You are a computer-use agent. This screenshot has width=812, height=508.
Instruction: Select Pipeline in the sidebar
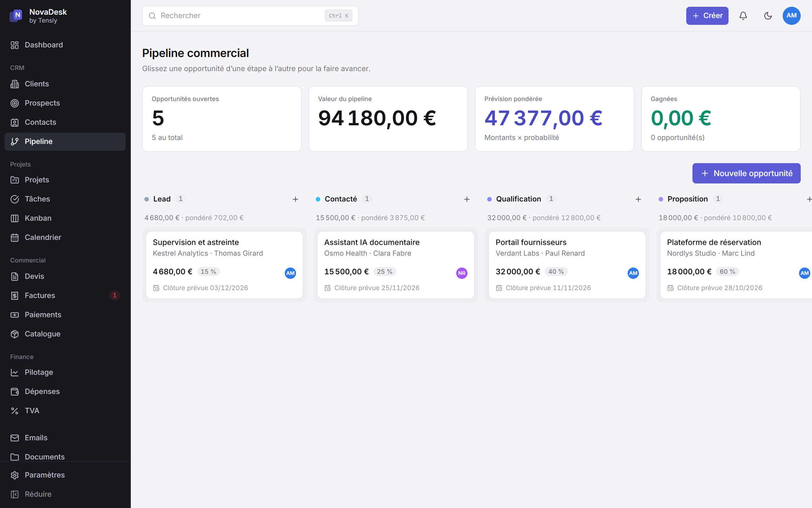pos(65,142)
